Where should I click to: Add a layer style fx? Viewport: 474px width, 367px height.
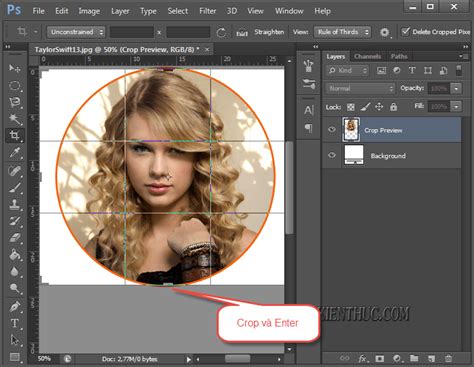(x=363, y=358)
